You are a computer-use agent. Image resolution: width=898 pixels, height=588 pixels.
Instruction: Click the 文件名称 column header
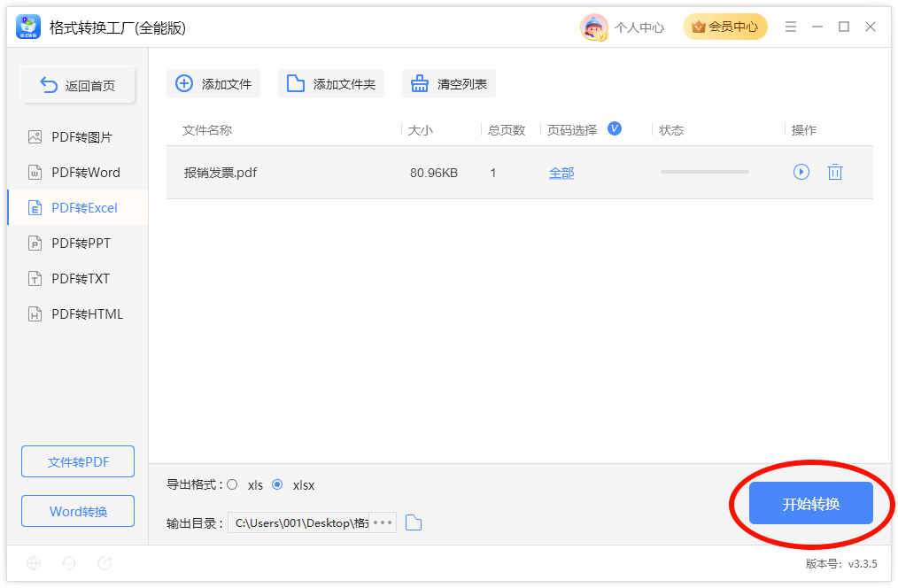tap(207, 130)
